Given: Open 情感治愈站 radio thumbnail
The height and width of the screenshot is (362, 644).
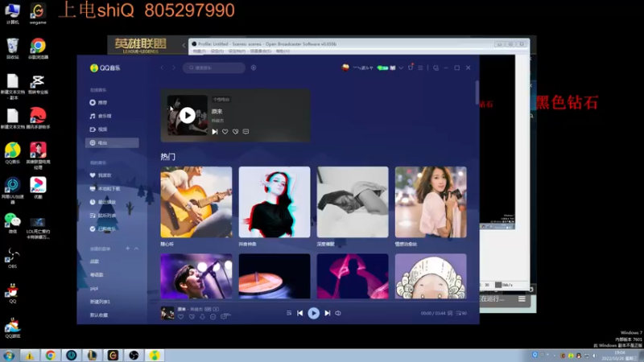Looking at the screenshot, I should (431, 202).
